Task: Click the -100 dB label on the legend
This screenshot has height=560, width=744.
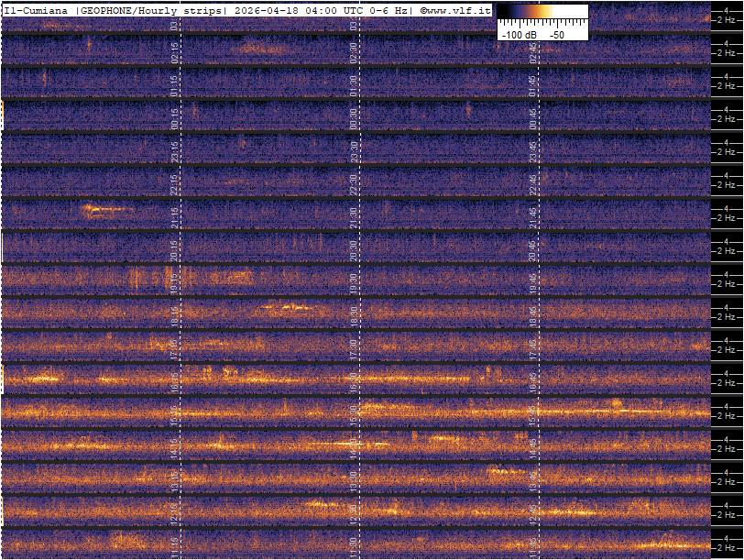Action: (x=519, y=34)
